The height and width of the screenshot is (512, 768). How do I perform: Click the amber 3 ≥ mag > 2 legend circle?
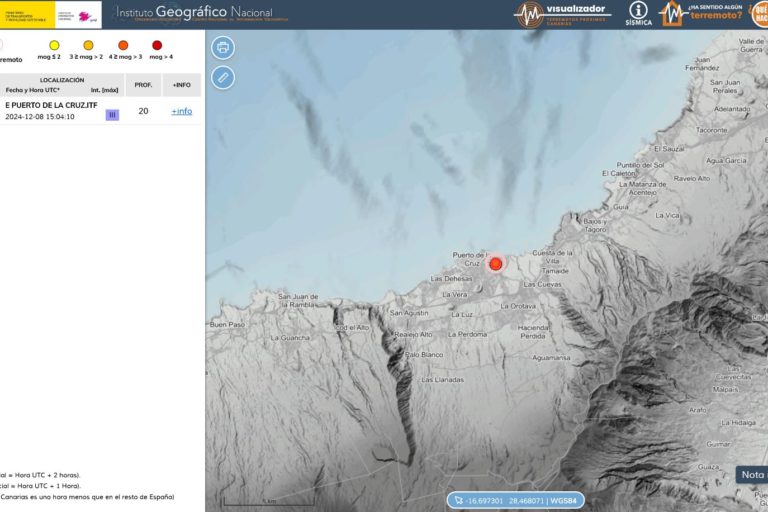click(x=88, y=46)
